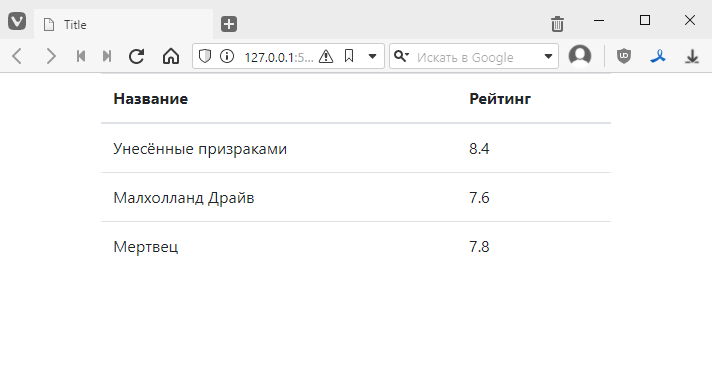Open the downloads panel icon

tap(692, 56)
